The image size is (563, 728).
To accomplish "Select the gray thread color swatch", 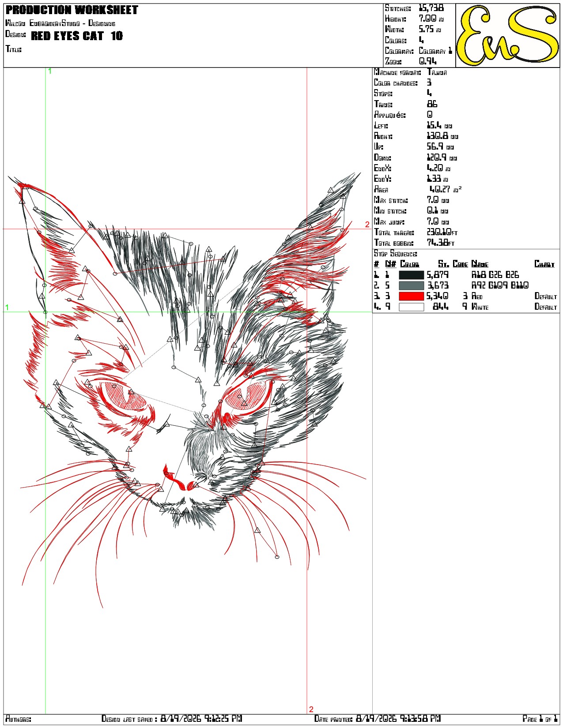I will coord(411,285).
